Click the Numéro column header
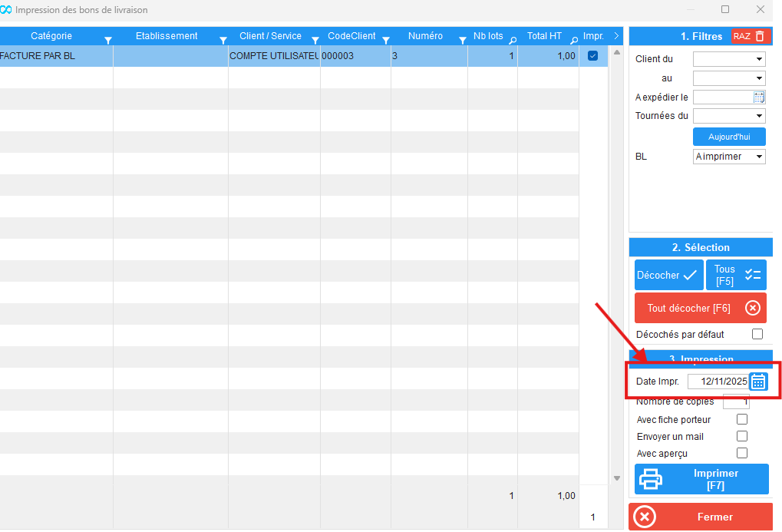782x532 pixels. pos(425,36)
